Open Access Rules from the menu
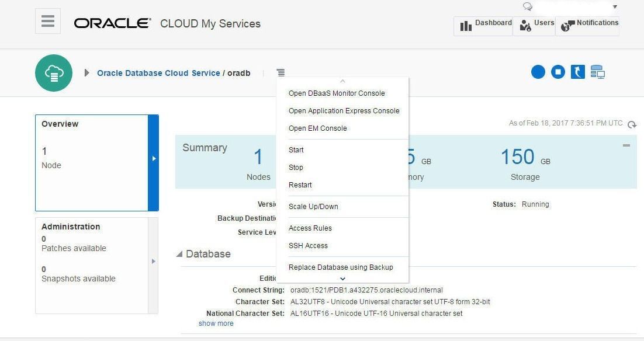644x341 pixels. tap(310, 228)
